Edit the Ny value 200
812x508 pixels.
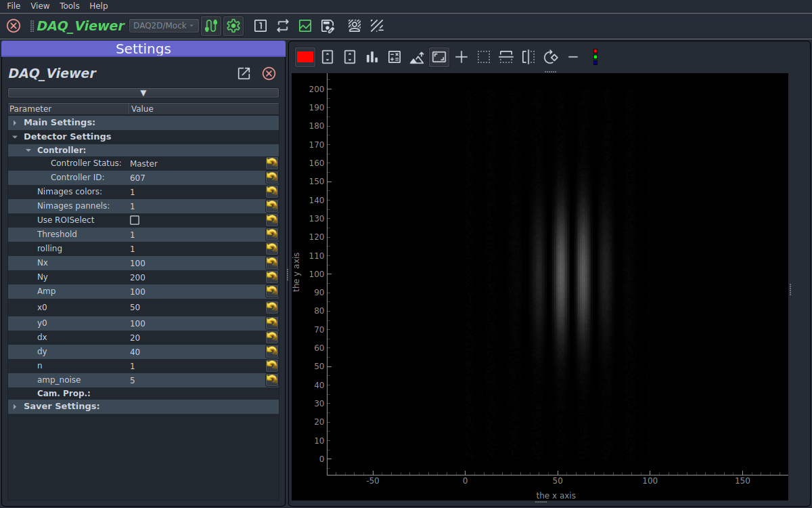coord(196,277)
